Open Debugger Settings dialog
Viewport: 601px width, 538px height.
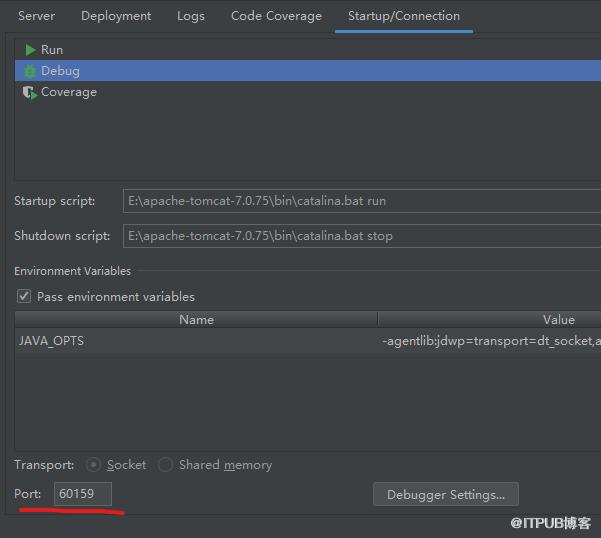click(x=446, y=494)
